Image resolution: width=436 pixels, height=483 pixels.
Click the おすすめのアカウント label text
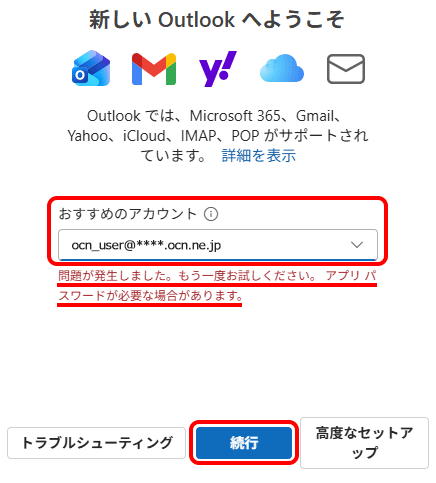(128, 214)
